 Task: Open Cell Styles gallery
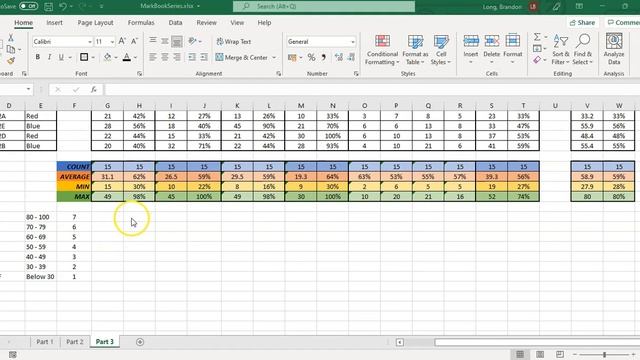tap(441, 50)
